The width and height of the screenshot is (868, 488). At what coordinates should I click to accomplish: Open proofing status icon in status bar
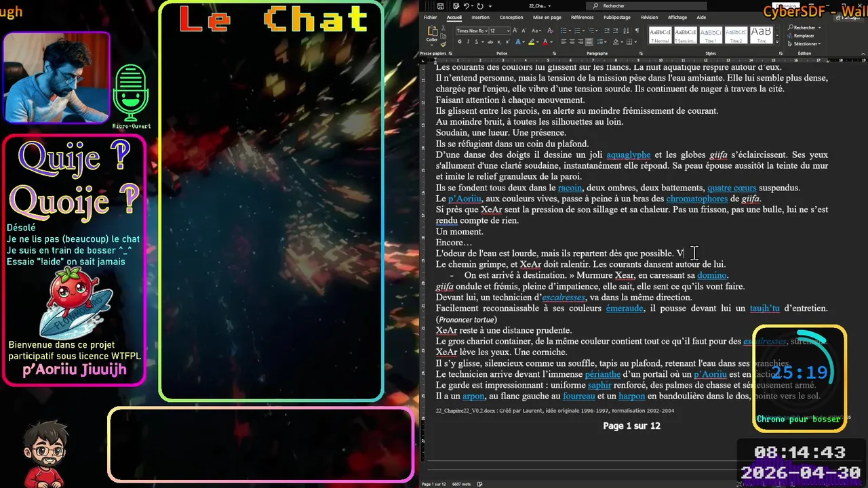click(479, 484)
